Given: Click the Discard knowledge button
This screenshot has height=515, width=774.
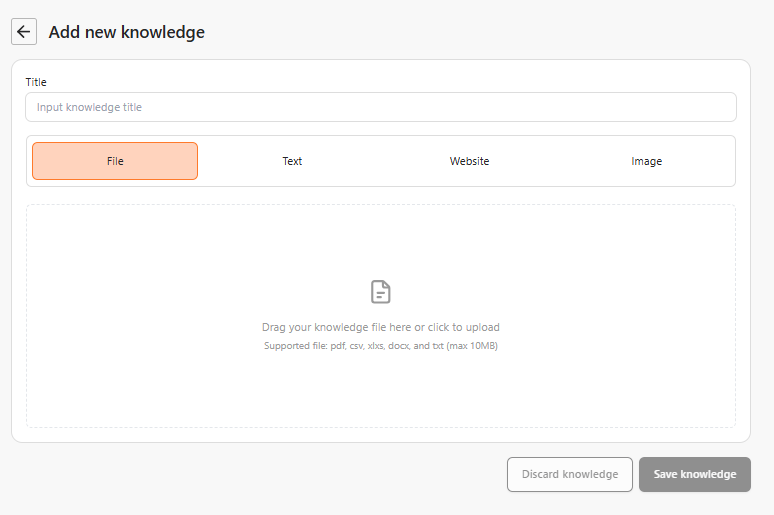Looking at the screenshot, I should coord(570,475).
